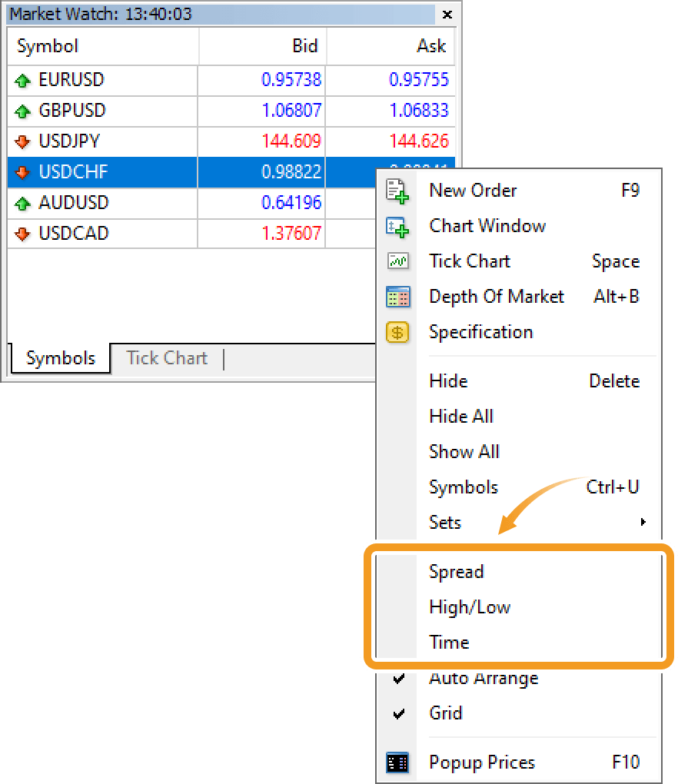Toggle Auto Arrange off
Image resolution: width=678 pixels, height=784 pixels.
(484, 679)
